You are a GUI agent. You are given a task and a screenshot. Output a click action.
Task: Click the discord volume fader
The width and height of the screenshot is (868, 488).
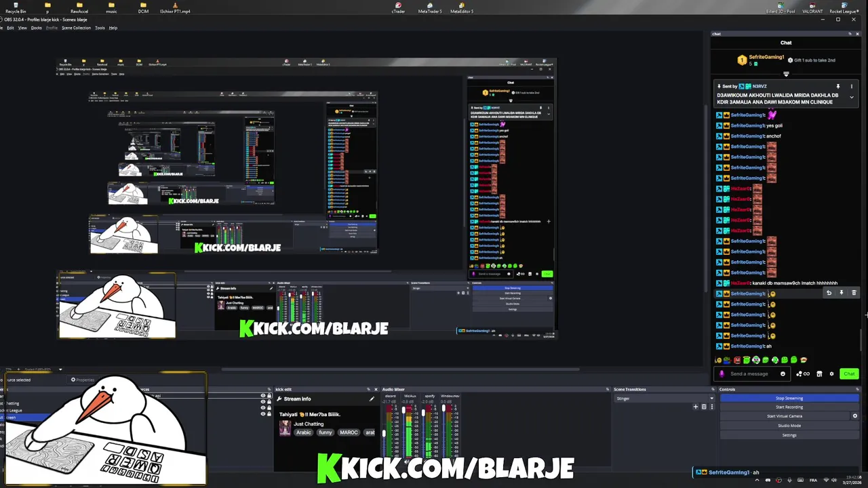pyautogui.click(x=384, y=432)
